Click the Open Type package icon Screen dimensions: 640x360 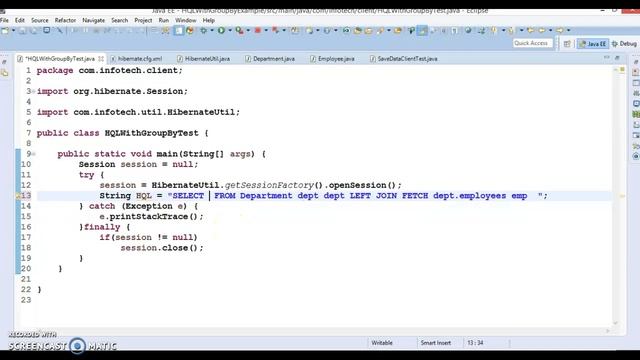click(358, 30)
